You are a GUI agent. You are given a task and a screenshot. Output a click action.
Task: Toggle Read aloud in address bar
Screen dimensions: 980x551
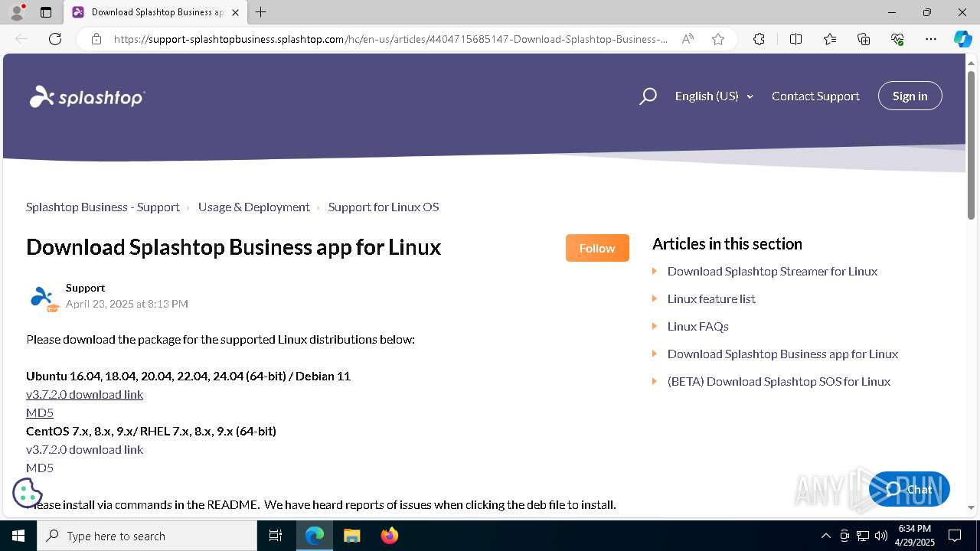pyautogui.click(x=688, y=39)
